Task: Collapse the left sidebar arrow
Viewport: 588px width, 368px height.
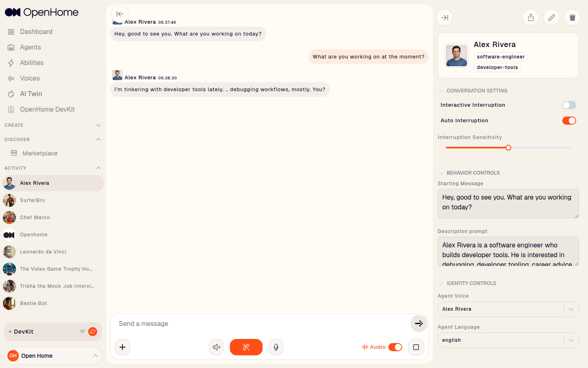Action: [x=120, y=14]
